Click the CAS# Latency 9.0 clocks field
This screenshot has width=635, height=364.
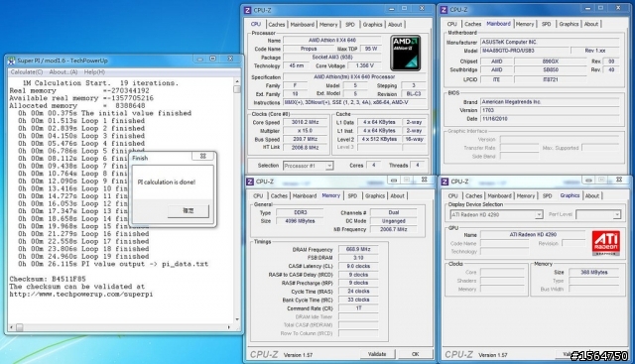click(x=358, y=267)
